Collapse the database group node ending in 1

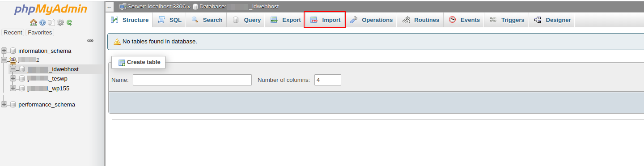coord(4,60)
